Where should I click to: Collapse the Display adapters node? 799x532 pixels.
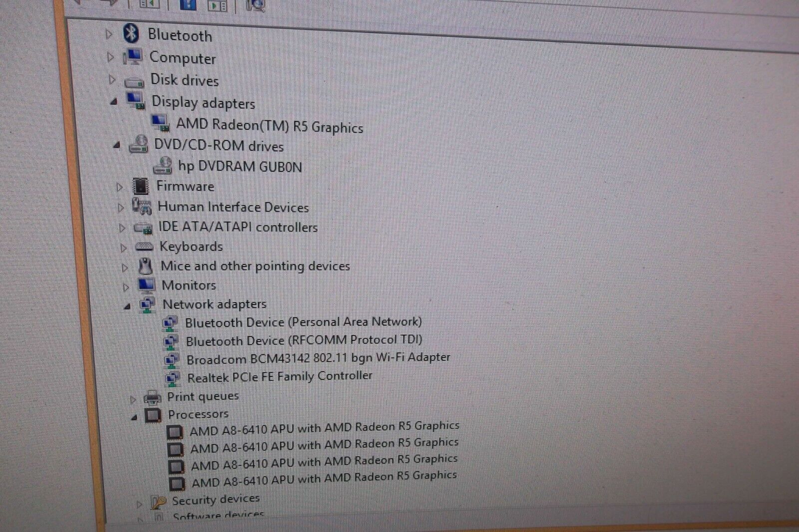pos(114,102)
